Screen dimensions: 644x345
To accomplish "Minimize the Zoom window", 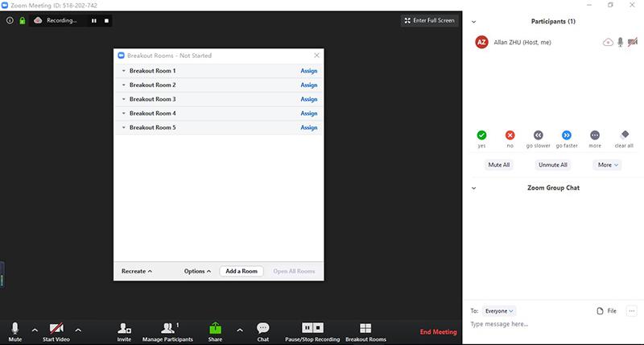I will [x=589, y=5].
